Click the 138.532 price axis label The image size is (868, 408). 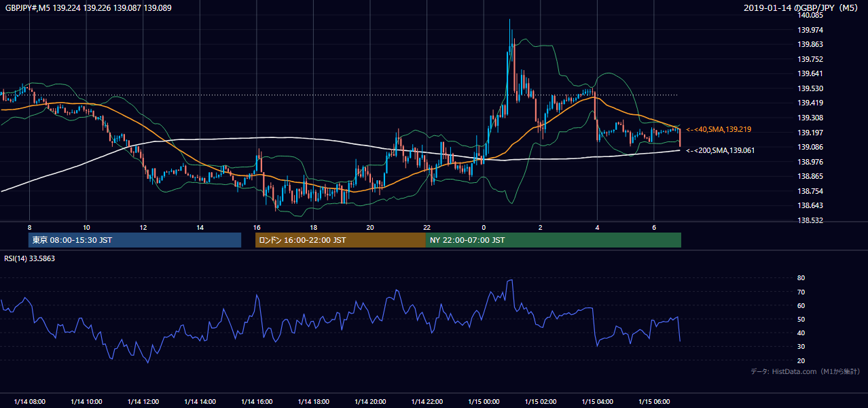pyautogui.click(x=811, y=220)
